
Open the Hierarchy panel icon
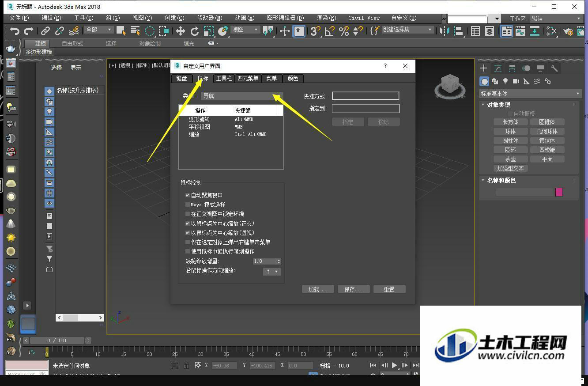coord(512,68)
